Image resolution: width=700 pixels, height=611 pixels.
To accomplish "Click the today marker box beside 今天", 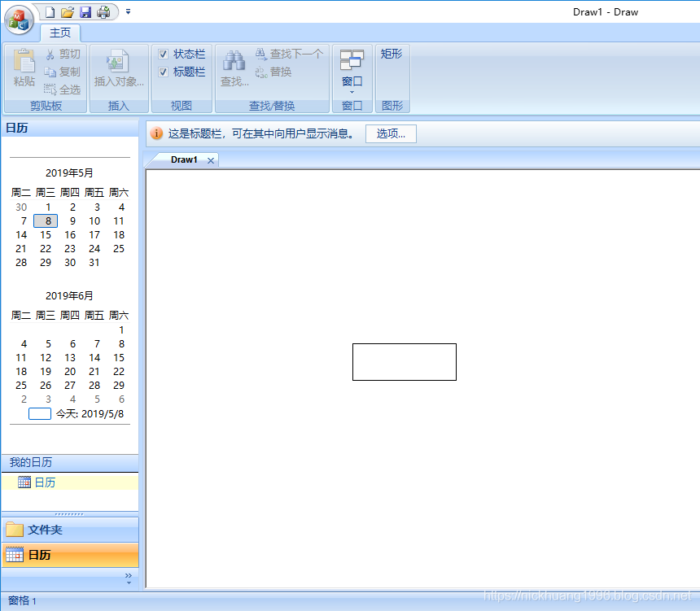I will coord(40,414).
